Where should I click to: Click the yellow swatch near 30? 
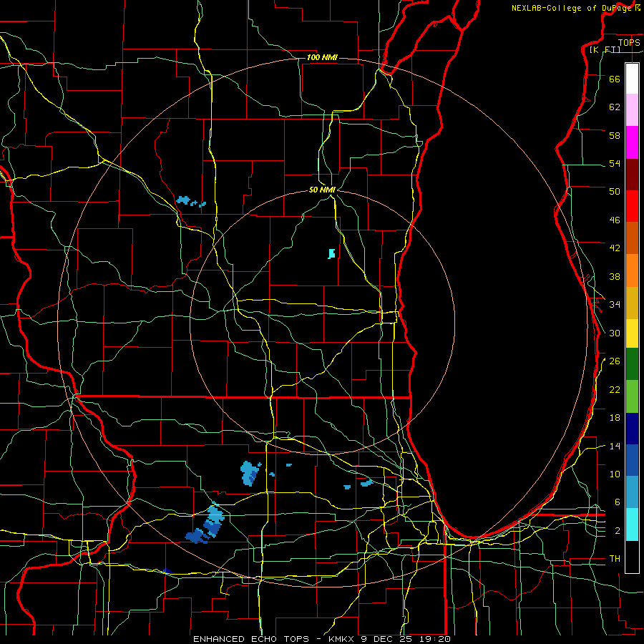pos(632,333)
